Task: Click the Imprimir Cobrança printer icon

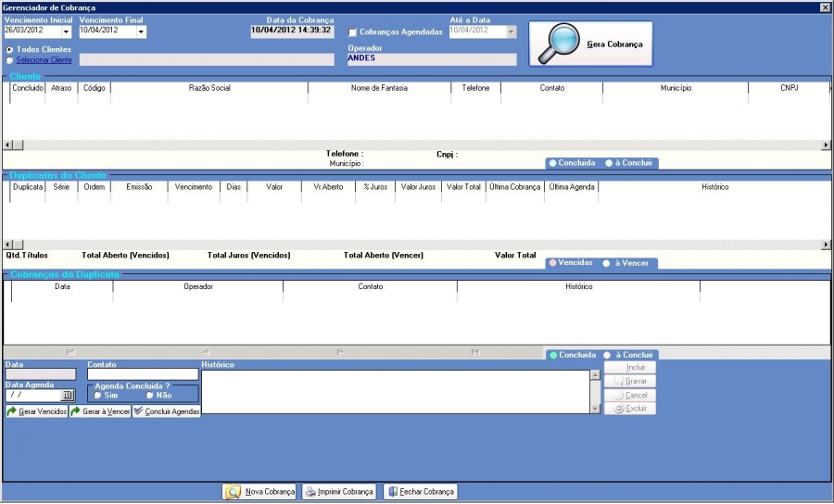Action: [x=310, y=492]
